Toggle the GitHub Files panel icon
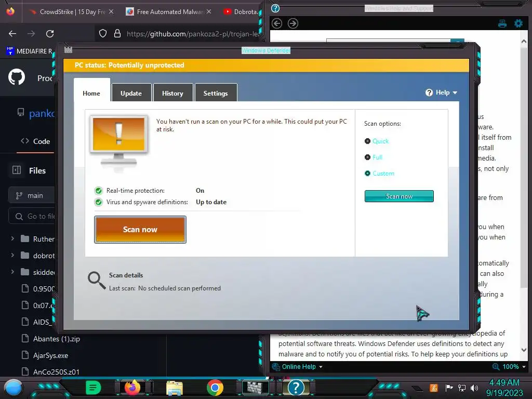Screen dimensions: 532x399 coord(17,170)
